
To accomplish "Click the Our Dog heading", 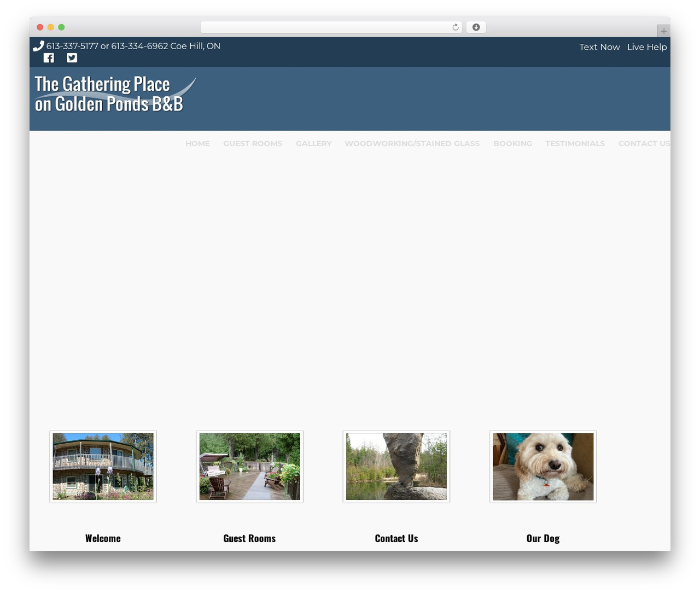I will [x=543, y=538].
